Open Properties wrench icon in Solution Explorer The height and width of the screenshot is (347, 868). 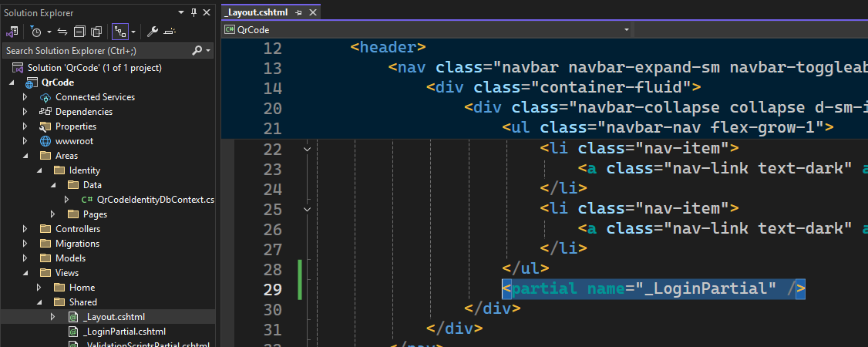(x=153, y=32)
